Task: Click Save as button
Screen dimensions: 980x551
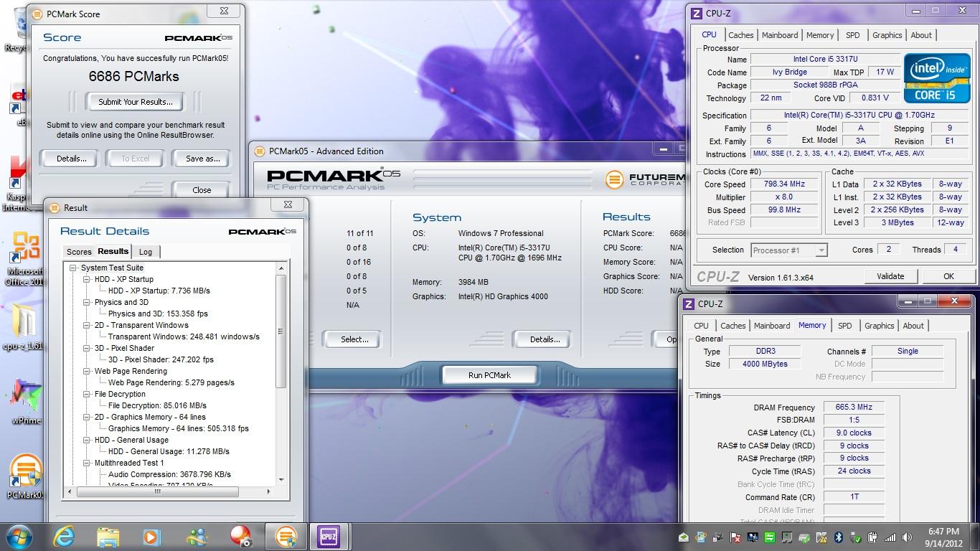Action: pos(202,159)
